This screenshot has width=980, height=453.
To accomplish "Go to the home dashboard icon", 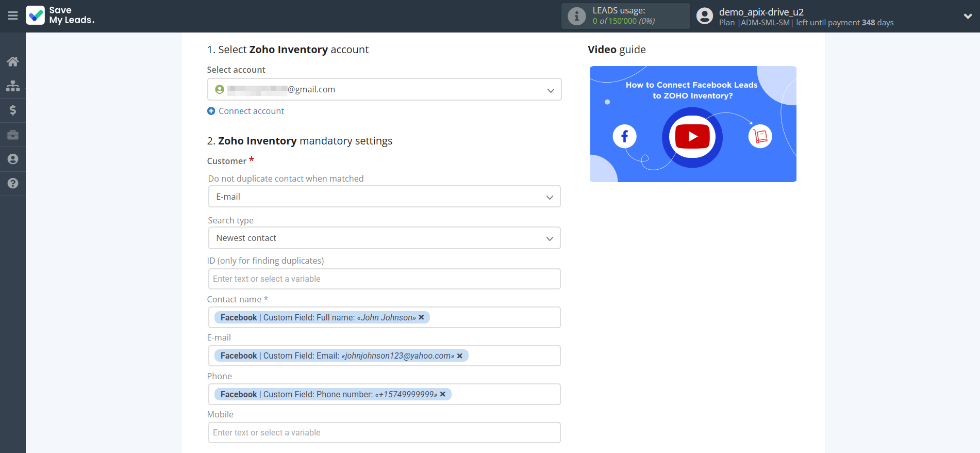I will point(13,62).
